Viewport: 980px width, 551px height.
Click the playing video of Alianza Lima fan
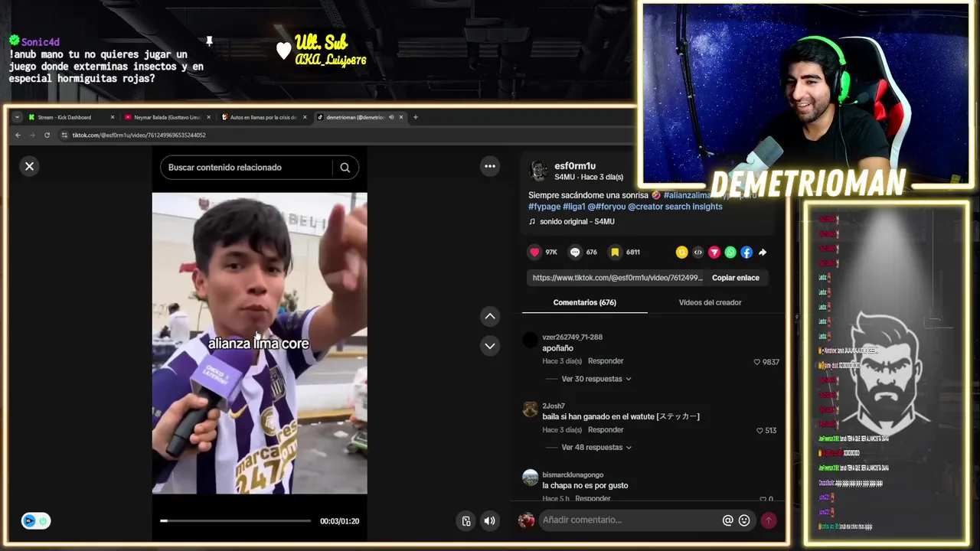point(260,343)
